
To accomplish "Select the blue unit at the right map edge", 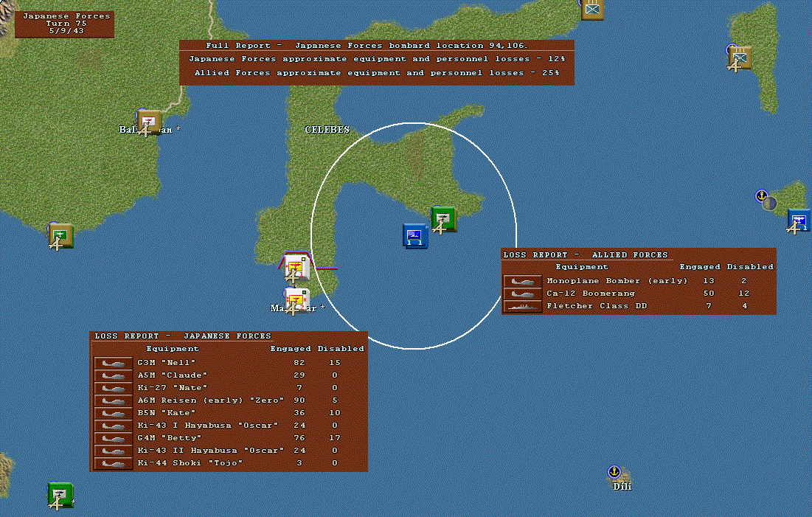I will pyautogui.click(x=799, y=221).
